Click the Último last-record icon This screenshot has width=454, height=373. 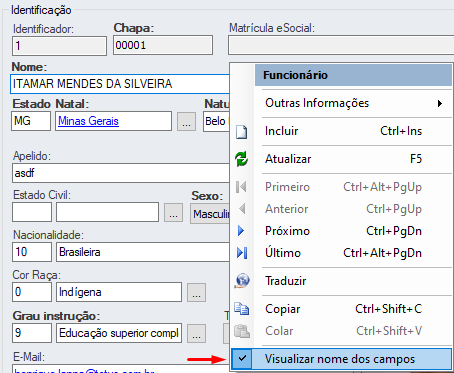(242, 253)
